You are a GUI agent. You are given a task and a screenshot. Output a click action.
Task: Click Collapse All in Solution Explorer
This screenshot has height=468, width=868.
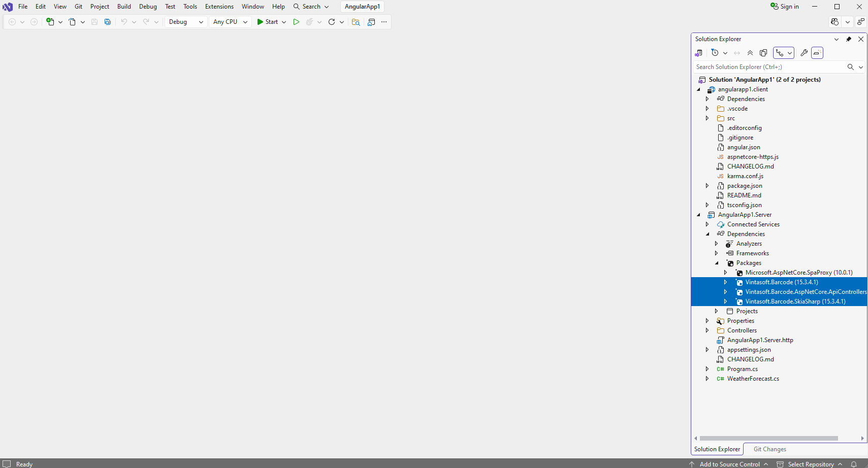pyautogui.click(x=750, y=53)
